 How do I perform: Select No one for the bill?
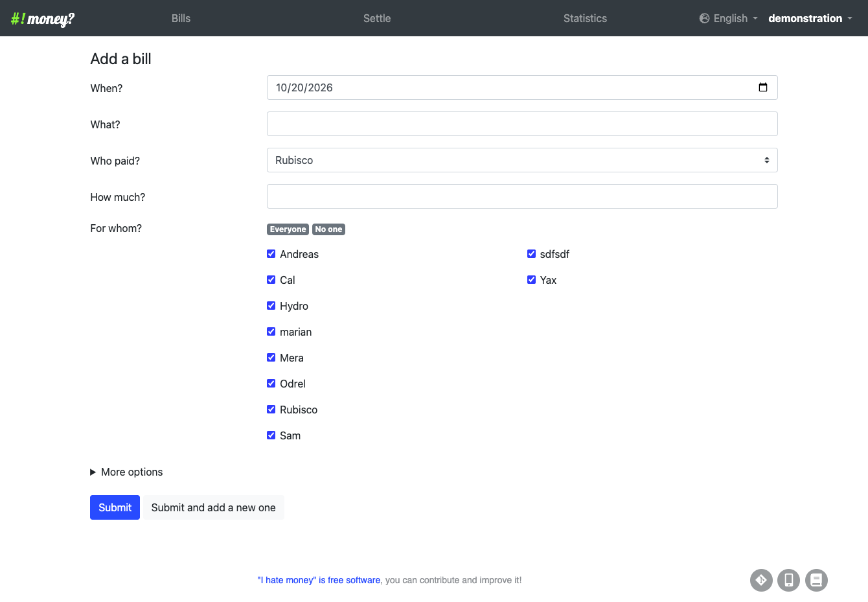pos(328,229)
